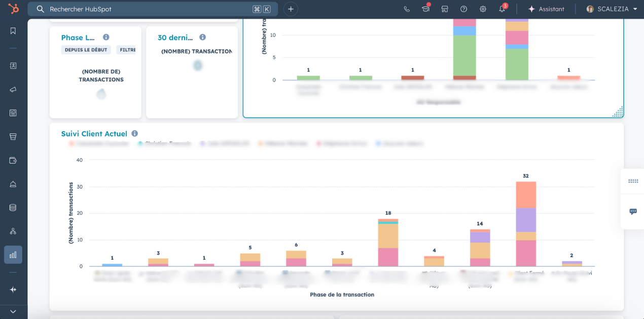Image resolution: width=644 pixels, height=319 pixels.
Task: Open the Marketplace store icon
Action: (x=445, y=9)
